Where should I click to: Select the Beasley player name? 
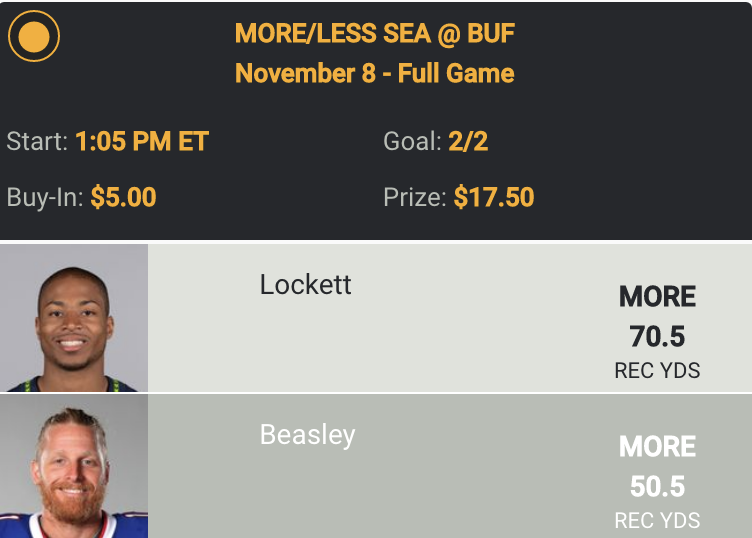(x=307, y=435)
